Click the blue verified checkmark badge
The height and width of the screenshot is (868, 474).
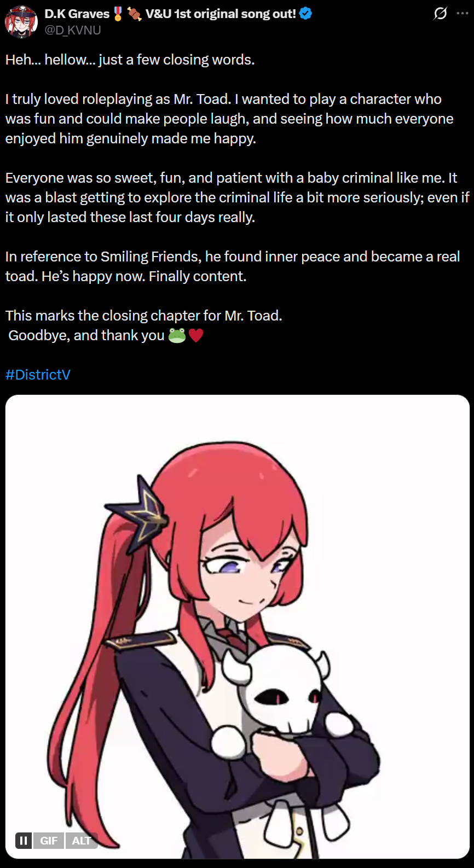click(306, 14)
